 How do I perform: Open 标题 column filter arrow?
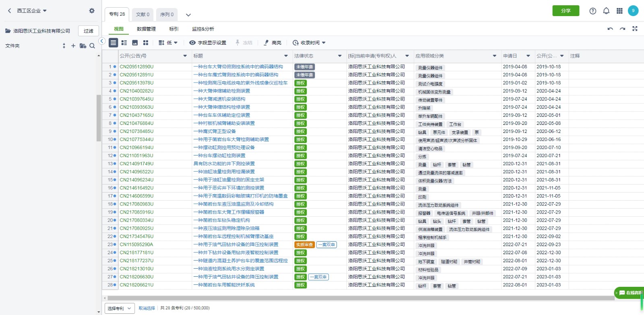(x=286, y=56)
